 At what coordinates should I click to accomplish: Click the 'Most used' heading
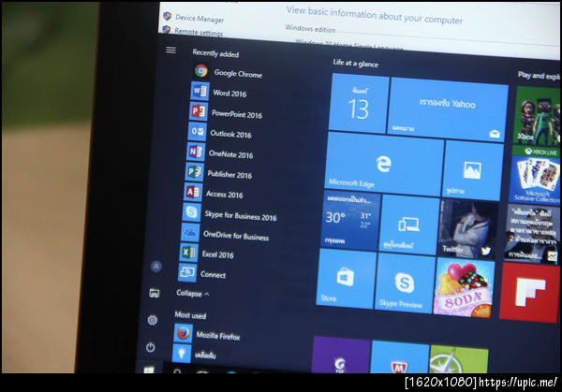[190, 315]
